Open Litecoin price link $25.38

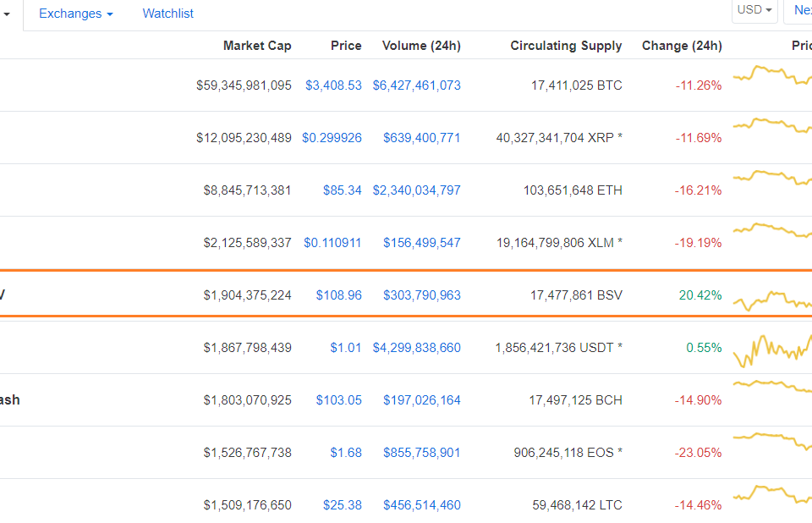coord(343,505)
